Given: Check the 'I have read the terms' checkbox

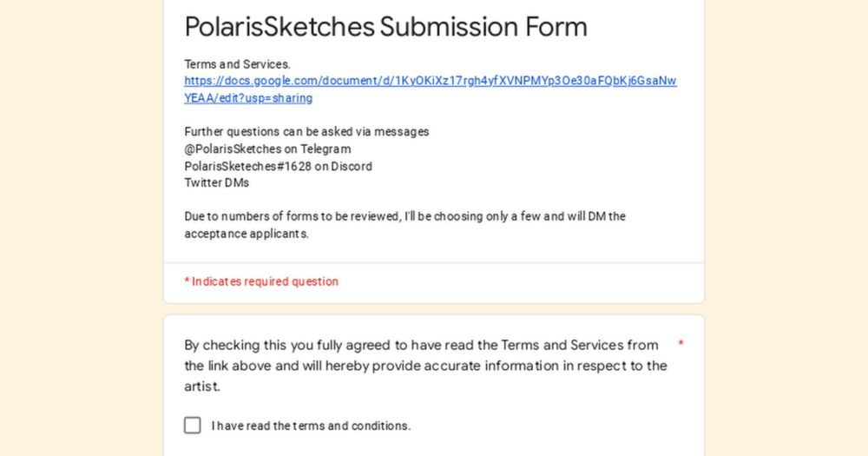Looking at the screenshot, I should tap(193, 426).
